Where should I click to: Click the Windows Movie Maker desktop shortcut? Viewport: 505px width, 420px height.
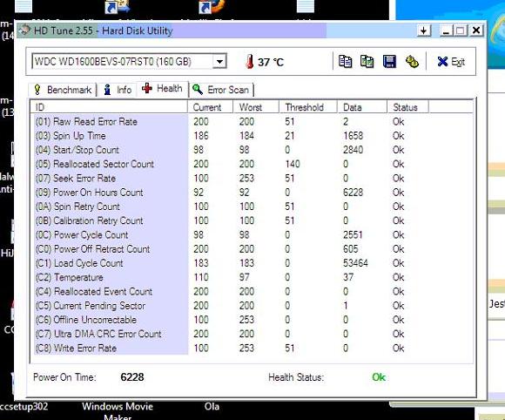pos(118,410)
